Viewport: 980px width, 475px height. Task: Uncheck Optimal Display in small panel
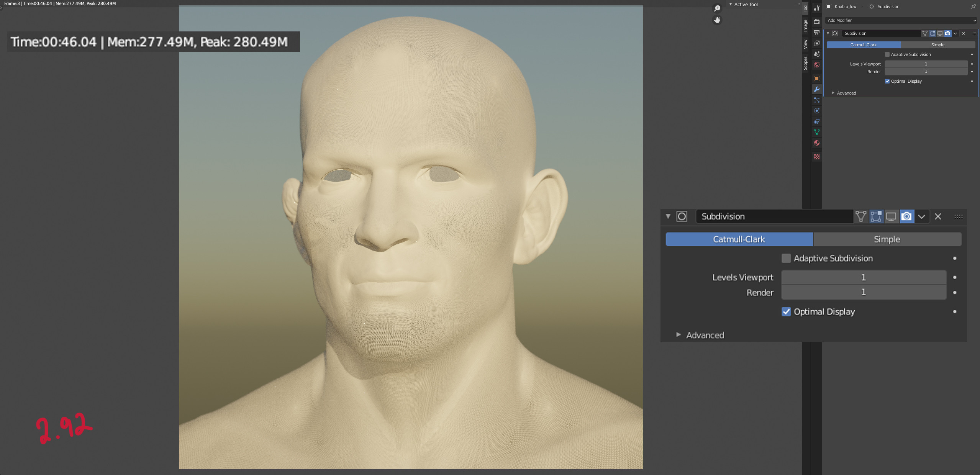887,81
